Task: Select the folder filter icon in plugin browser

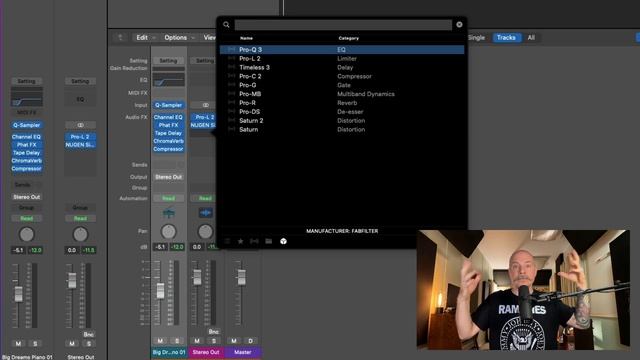Action: pyautogui.click(x=269, y=241)
